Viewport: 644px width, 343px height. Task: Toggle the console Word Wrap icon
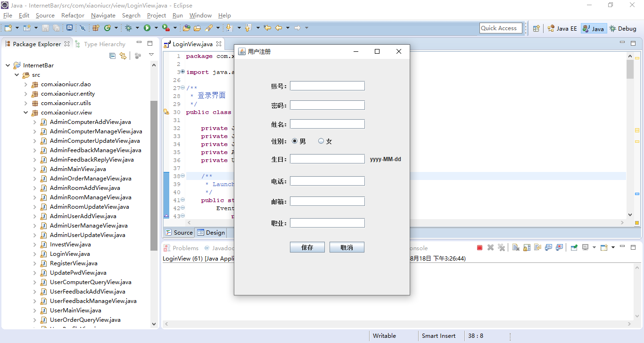pyautogui.click(x=537, y=247)
